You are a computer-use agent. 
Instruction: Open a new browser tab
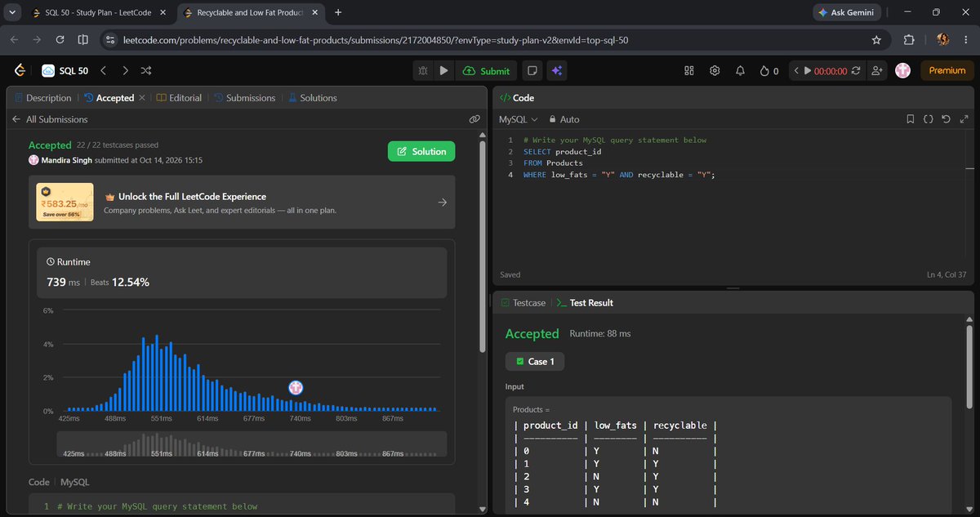click(x=338, y=12)
